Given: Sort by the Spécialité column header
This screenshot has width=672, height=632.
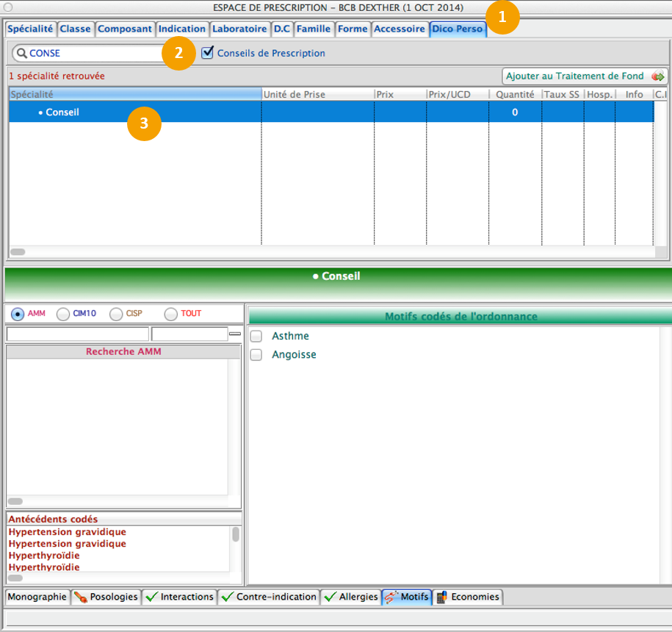Looking at the screenshot, I should pos(134,94).
